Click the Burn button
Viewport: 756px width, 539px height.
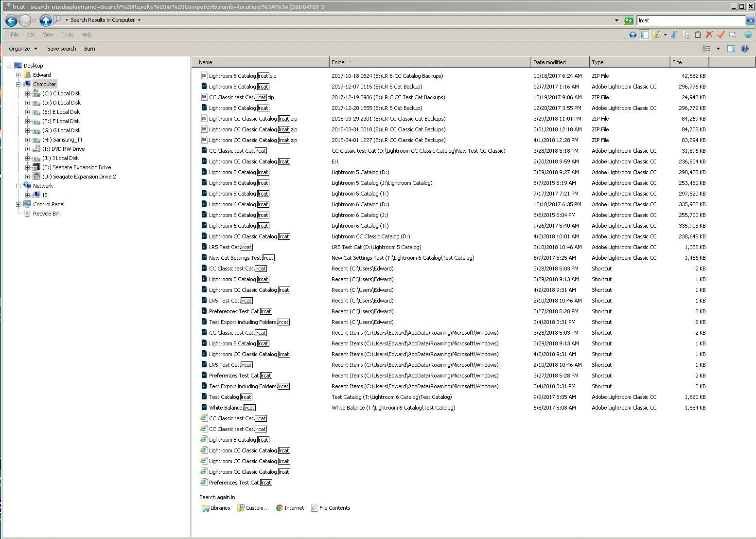89,49
